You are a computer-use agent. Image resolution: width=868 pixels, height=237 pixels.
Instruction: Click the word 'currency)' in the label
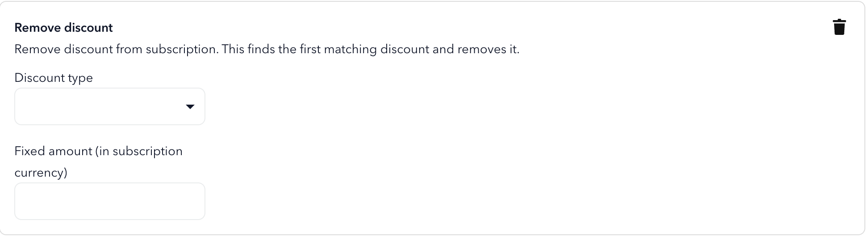tap(41, 173)
